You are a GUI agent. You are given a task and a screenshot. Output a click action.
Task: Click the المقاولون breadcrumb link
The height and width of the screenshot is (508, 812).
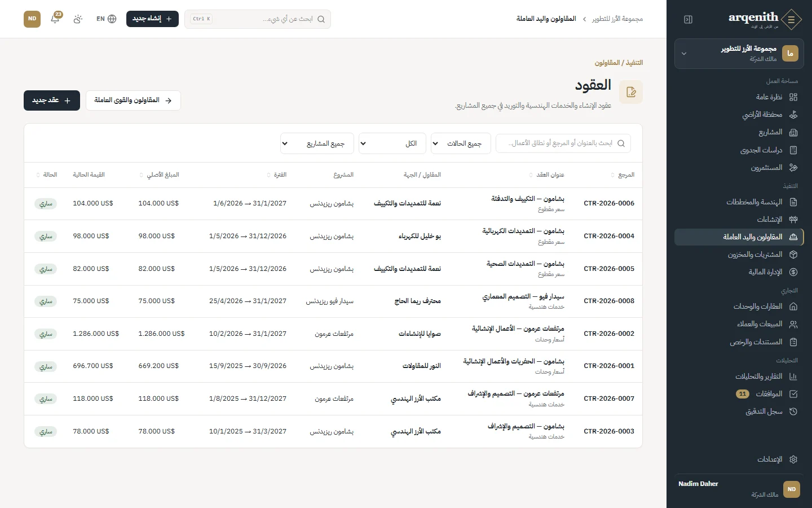point(607,63)
